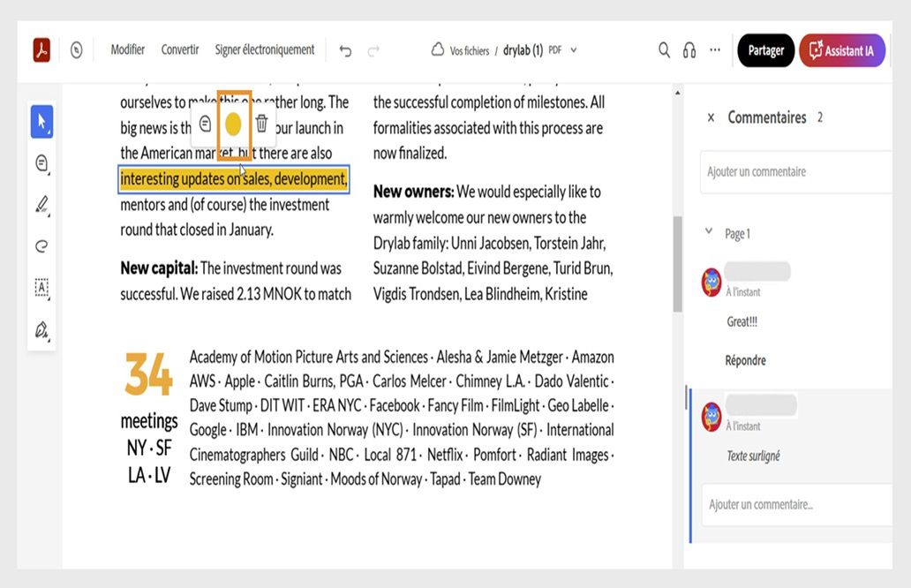Open the Add comment tool in sidebar
This screenshot has height=588, width=911.
41,162
